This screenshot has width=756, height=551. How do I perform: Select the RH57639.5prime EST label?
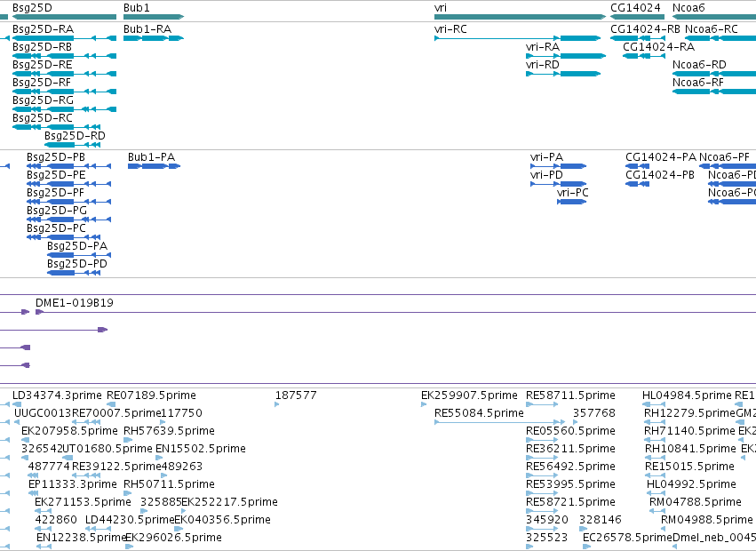pyautogui.click(x=169, y=431)
